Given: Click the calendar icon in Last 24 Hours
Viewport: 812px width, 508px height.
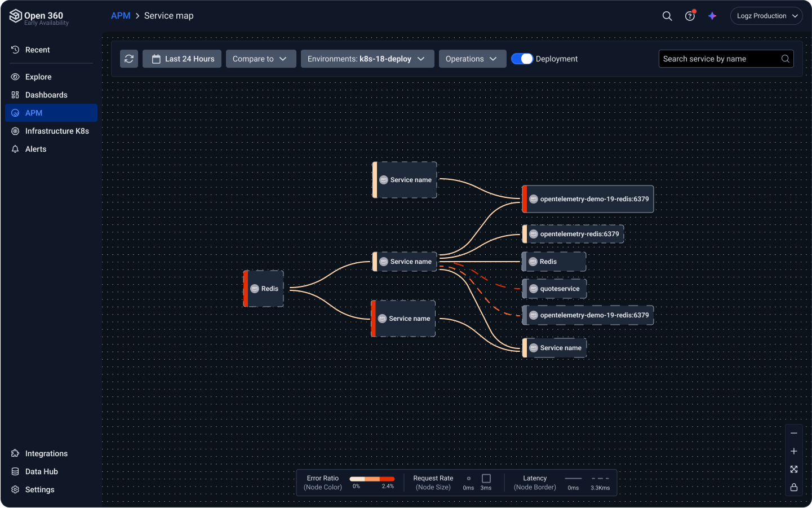Looking at the screenshot, I should [x=156, y=59].
